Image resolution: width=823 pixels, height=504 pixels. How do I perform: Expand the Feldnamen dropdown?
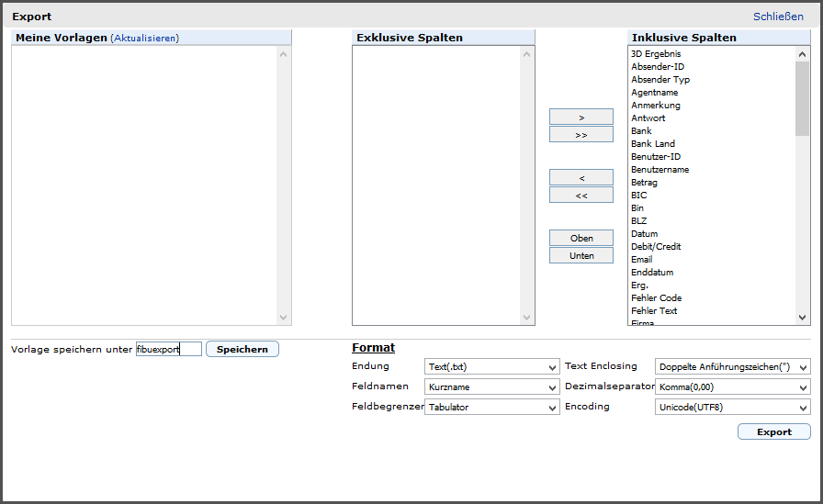pyautogui.click(x=492, y=386)
